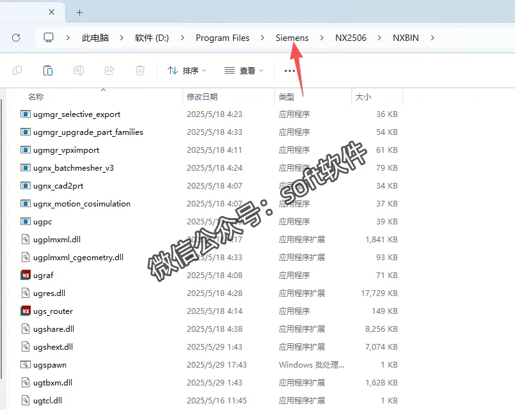
Task: Click the 1,841 KB size cell
Action: click(x=381, y=240)
